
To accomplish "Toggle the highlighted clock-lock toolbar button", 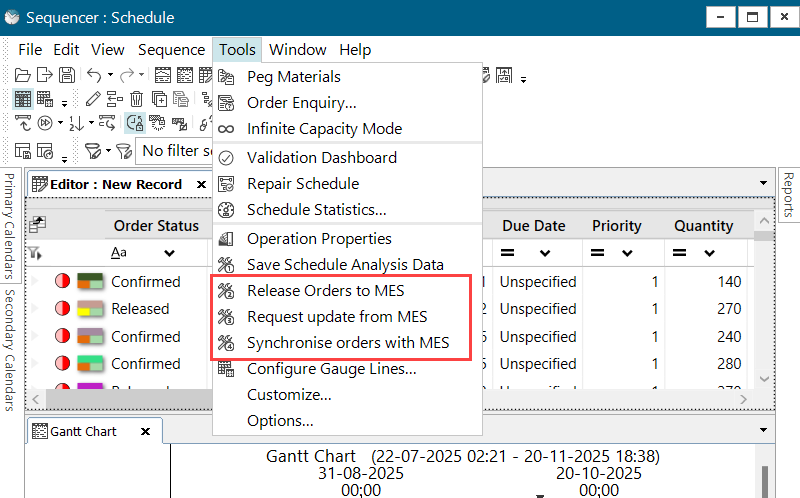I will (x=135, y=124).
